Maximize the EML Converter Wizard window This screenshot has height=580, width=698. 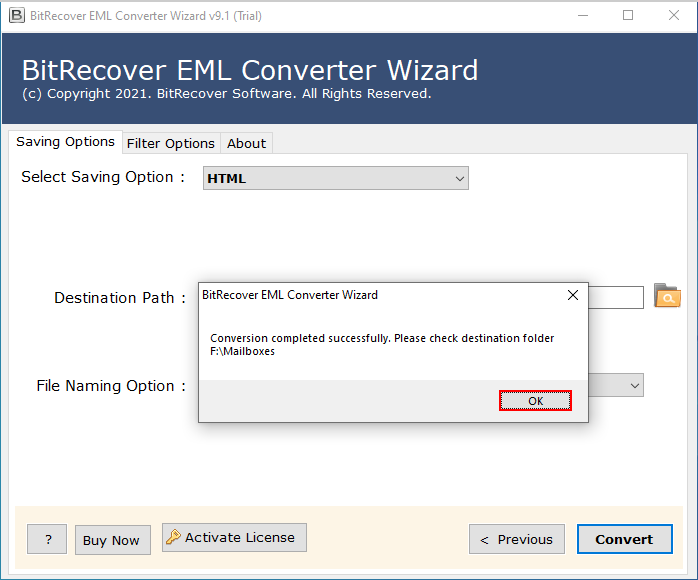[628, 16]
